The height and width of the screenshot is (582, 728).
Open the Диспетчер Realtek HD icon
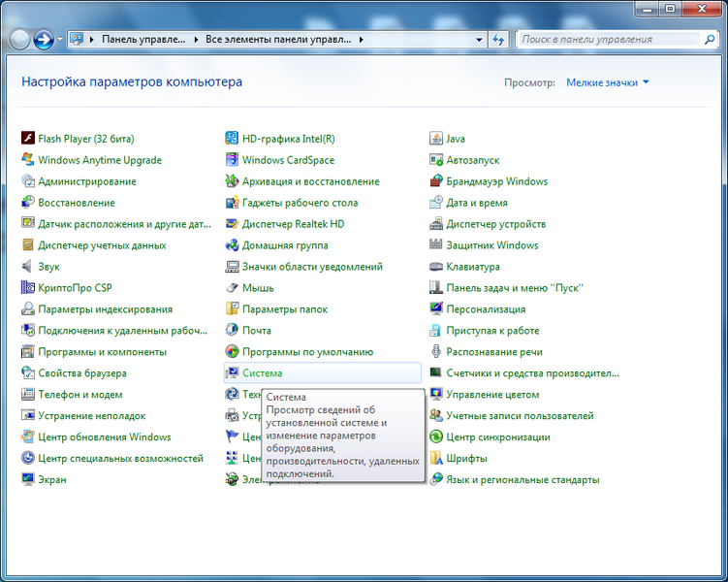point(232,223)
